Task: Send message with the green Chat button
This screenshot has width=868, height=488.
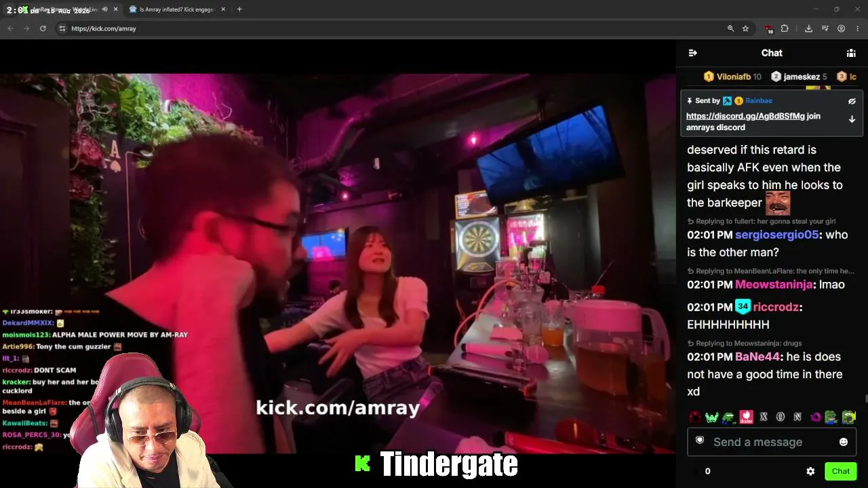Action: pyautogui.click(x=841, y=471)
